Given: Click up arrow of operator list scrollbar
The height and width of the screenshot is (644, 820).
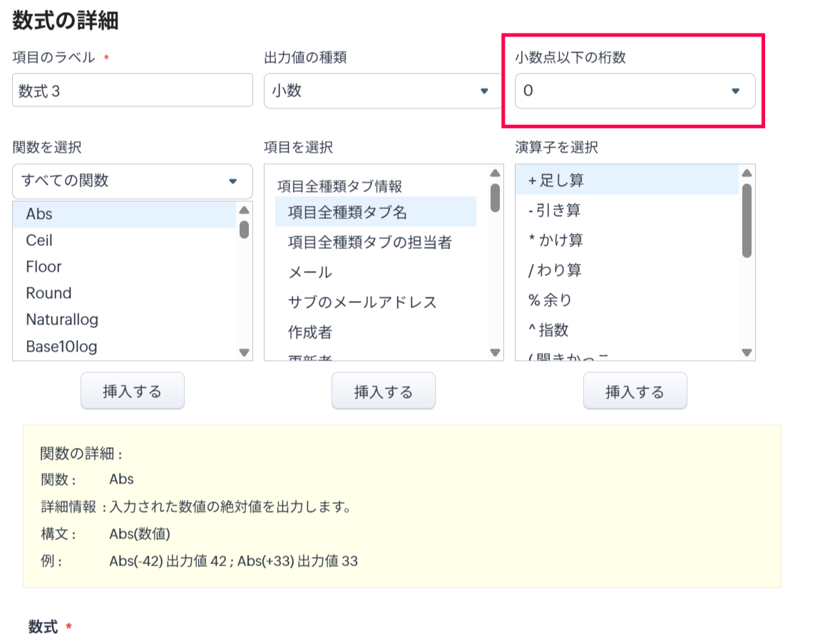Looking at the screenshot, I should tap(747, 173).
